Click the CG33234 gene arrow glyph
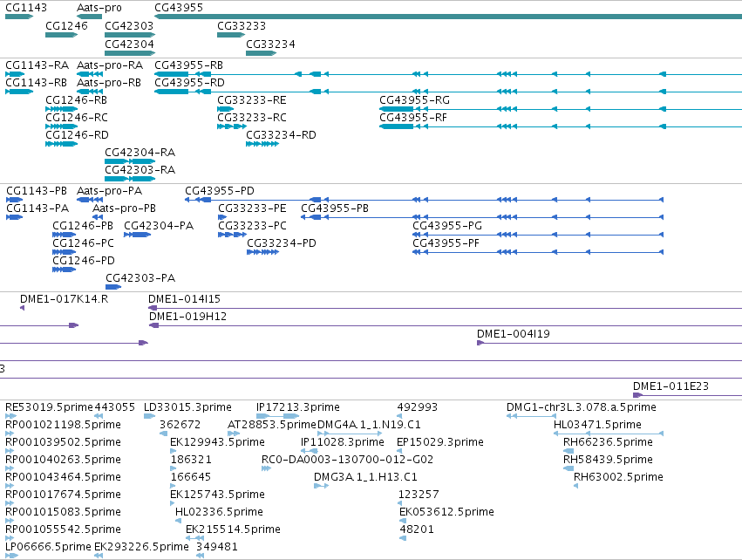The width and height of the screenshot is (742, 560). tap(262, 53)
